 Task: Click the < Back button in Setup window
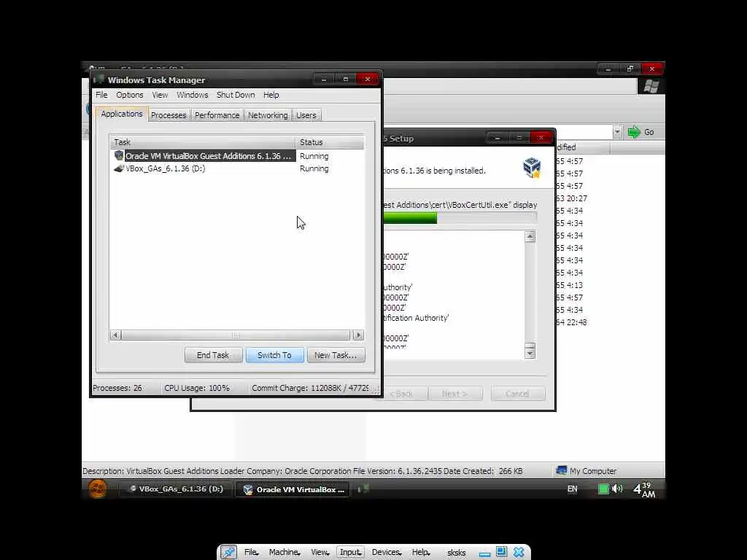pos(403,394)
